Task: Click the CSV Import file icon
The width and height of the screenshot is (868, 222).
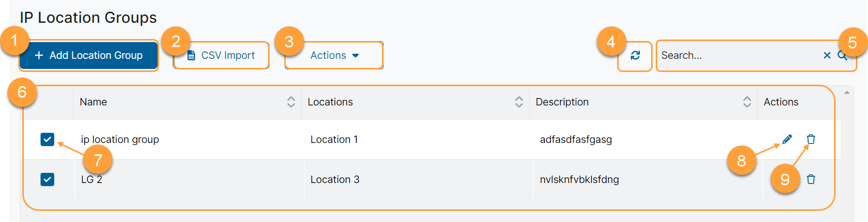Action: pyautogui.click(x=191, y=55)
